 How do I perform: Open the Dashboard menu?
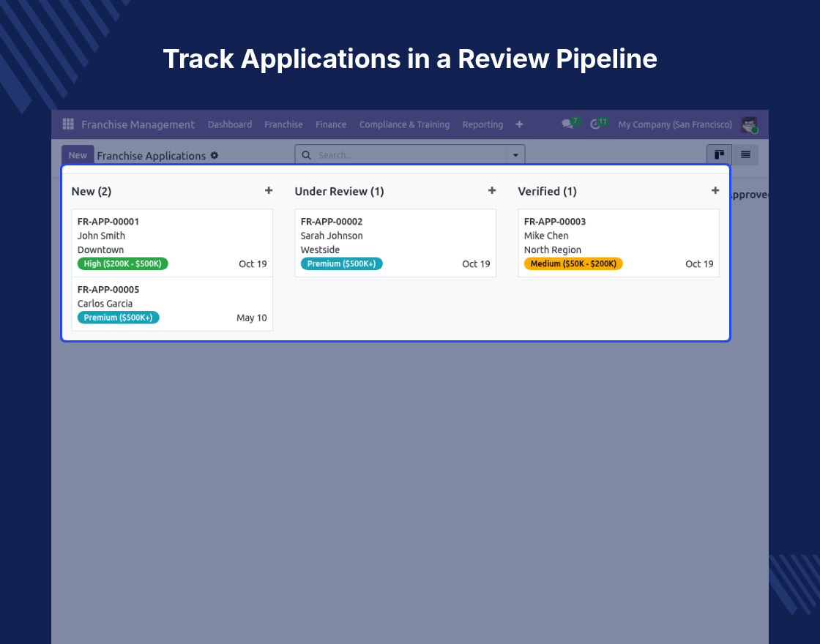(230, 124)
